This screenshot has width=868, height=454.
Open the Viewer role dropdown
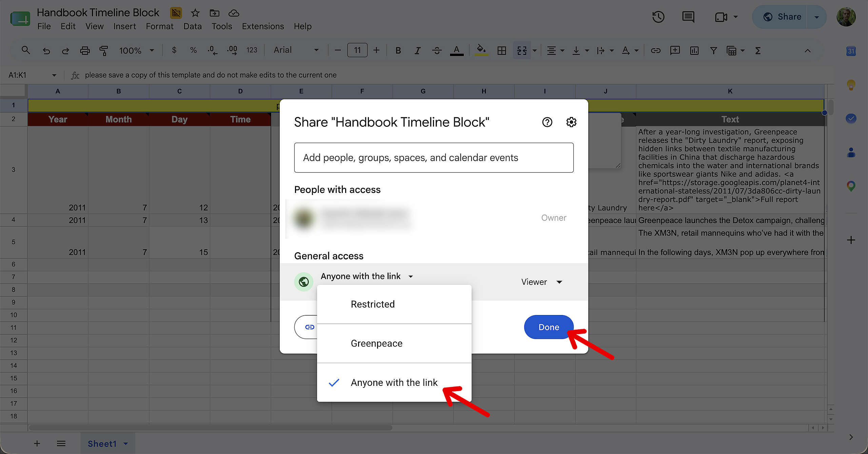pyautogui.click(x=542, y=282)
